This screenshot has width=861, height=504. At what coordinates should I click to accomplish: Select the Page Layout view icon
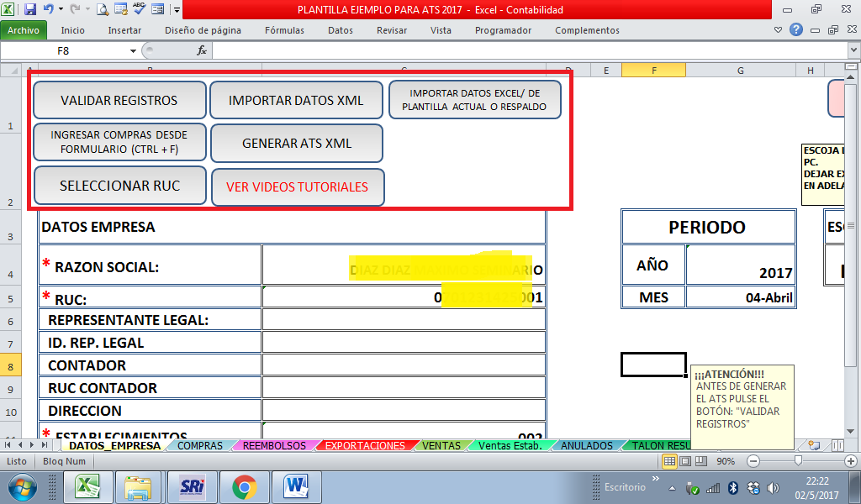pos(684,460)
